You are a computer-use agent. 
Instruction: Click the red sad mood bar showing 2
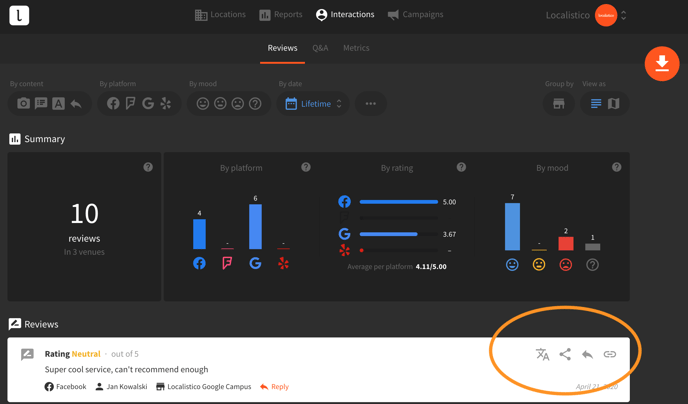(566, 243)
